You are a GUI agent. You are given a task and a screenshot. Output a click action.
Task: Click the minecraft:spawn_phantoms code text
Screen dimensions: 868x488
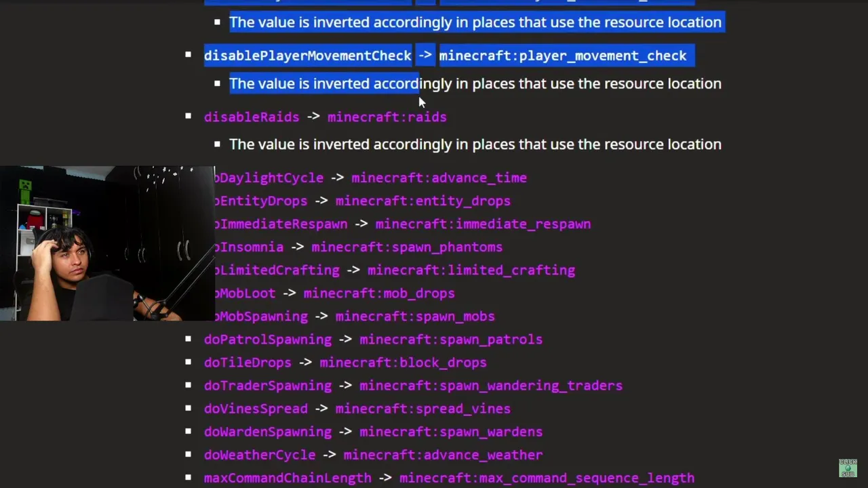(407, 247)
